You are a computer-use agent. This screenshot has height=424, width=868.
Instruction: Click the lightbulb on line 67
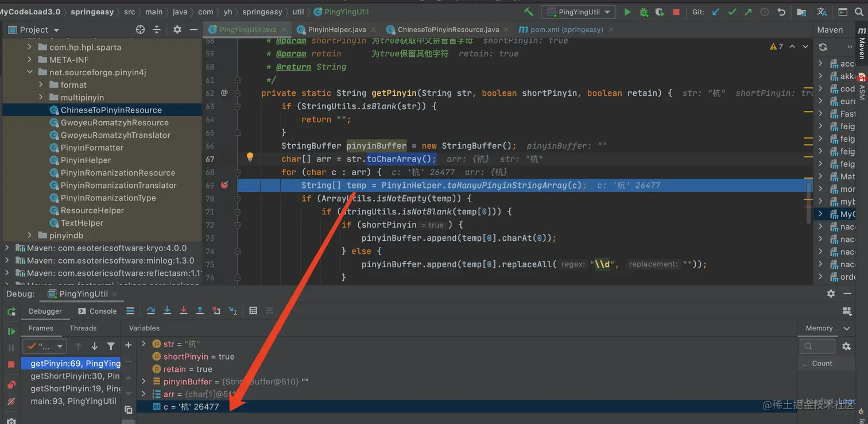point(250,157)
